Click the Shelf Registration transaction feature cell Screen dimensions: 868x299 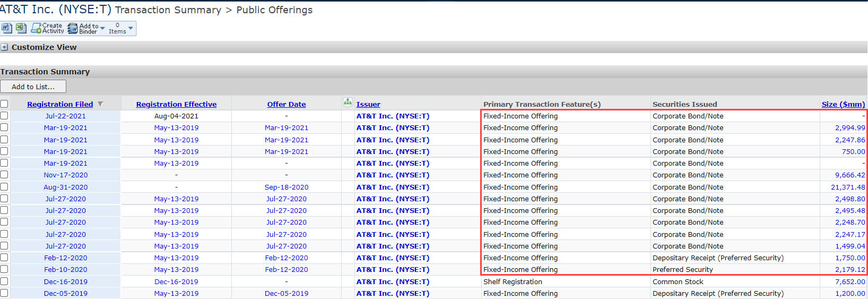tap(513, 281)
